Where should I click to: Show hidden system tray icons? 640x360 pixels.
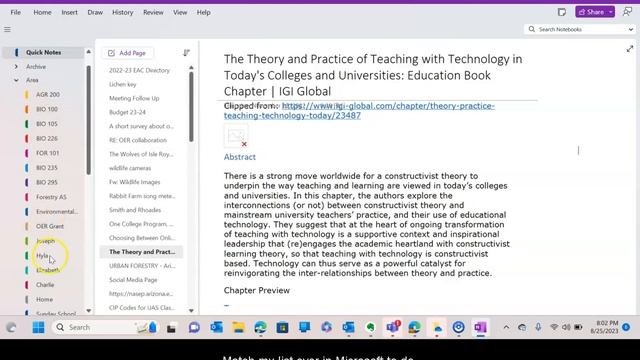click(x=506, y=327)
